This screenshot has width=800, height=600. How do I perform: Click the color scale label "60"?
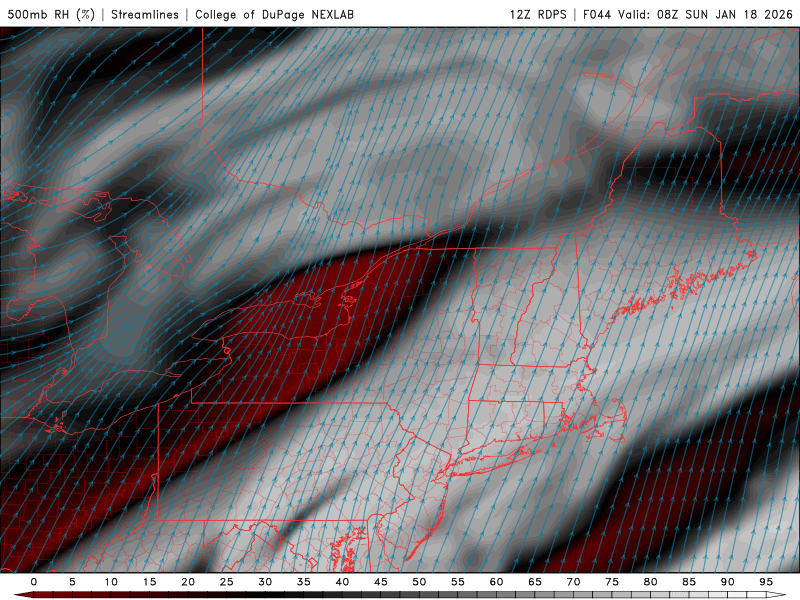pos(496,582)
